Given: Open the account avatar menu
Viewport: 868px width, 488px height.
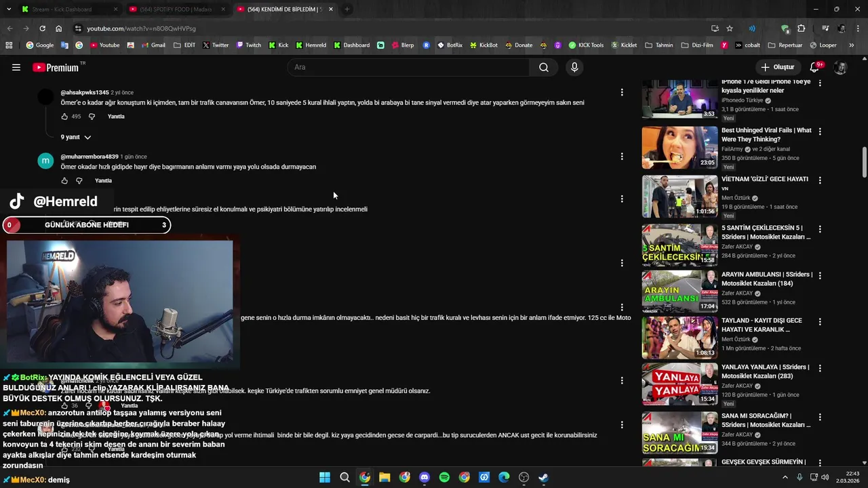Looking at the screenshot, I should 840,67.
